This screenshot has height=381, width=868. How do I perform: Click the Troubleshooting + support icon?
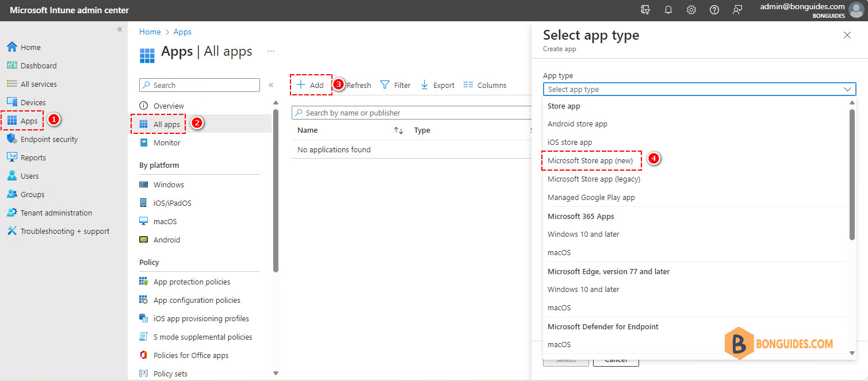point(12,231)
